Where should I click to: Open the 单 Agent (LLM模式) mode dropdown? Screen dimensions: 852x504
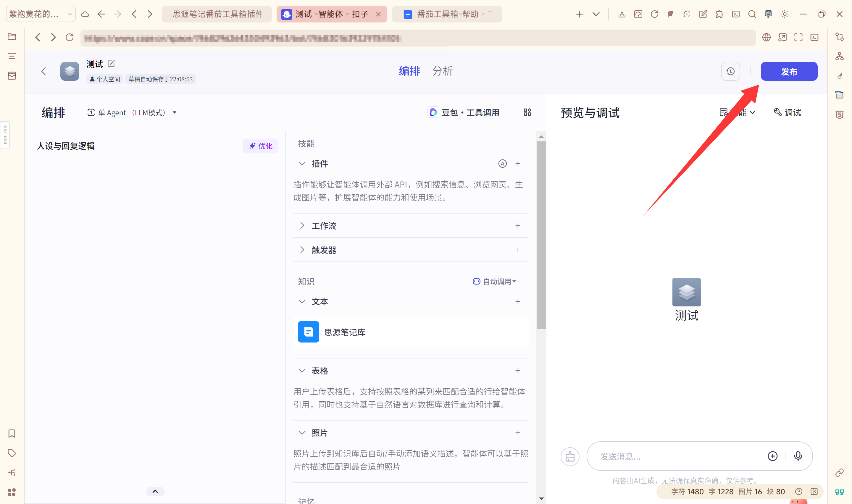pyautogui.click(x=132, y=113)
